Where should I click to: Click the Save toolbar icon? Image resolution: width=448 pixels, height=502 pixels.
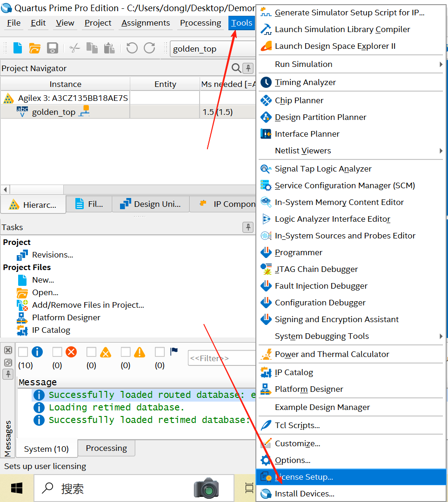click(x=52, y=48)
